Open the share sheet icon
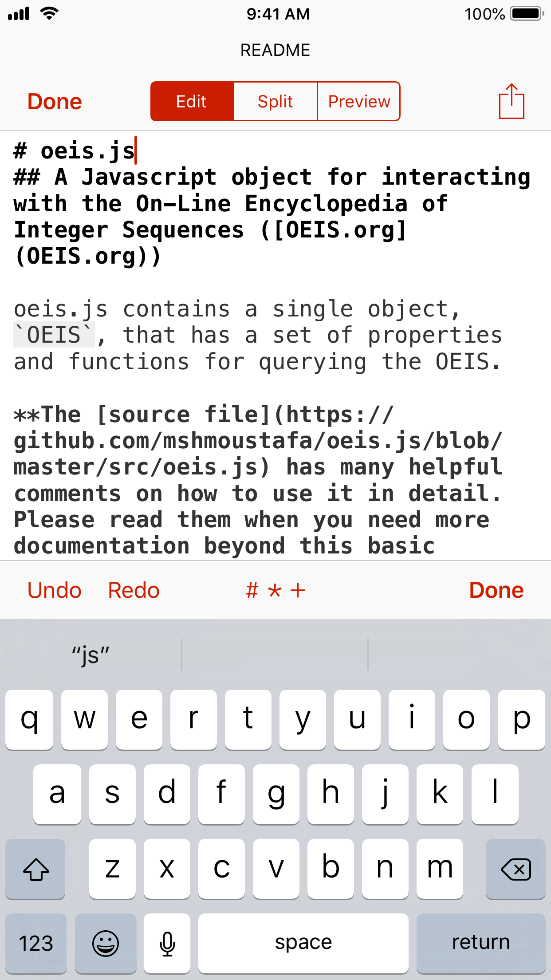This screenshot has width=551, height=980. click(512, 101)
